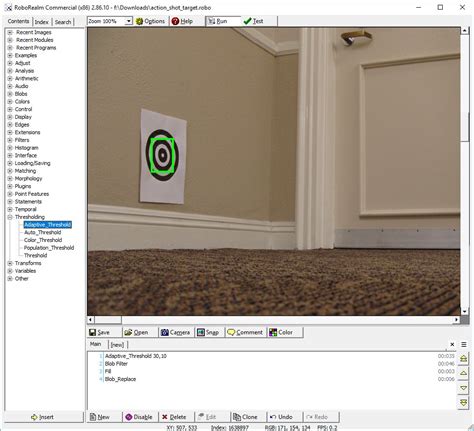Click image scroll up arrow
The width and height of the screenshot is (474, 431).
(x=465, y=31)
